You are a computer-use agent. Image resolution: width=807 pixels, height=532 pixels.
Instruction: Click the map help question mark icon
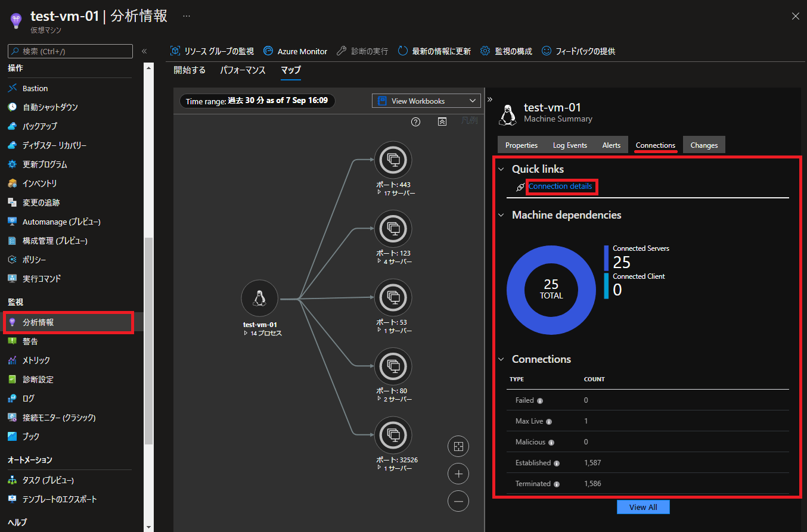click(416, 122)
